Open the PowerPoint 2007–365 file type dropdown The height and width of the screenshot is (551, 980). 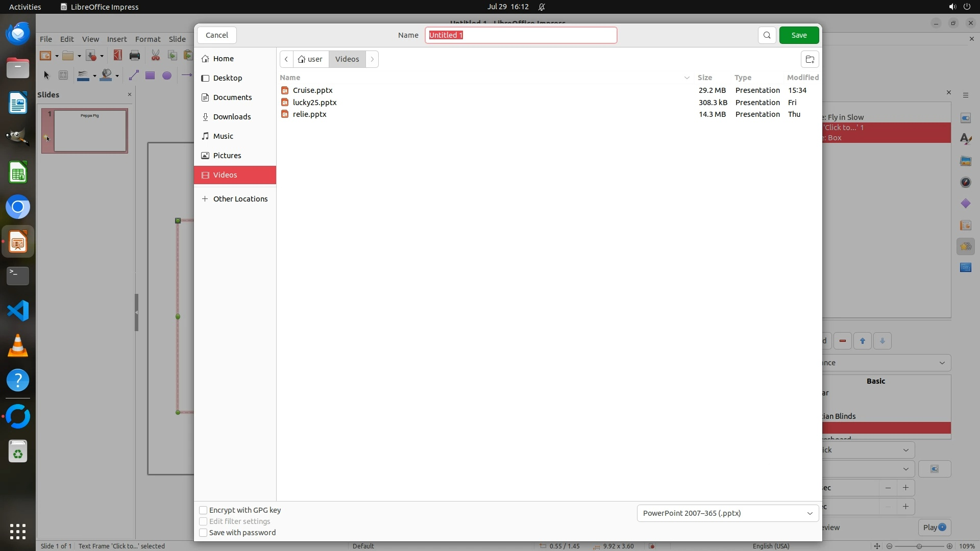tap(727, 513)
